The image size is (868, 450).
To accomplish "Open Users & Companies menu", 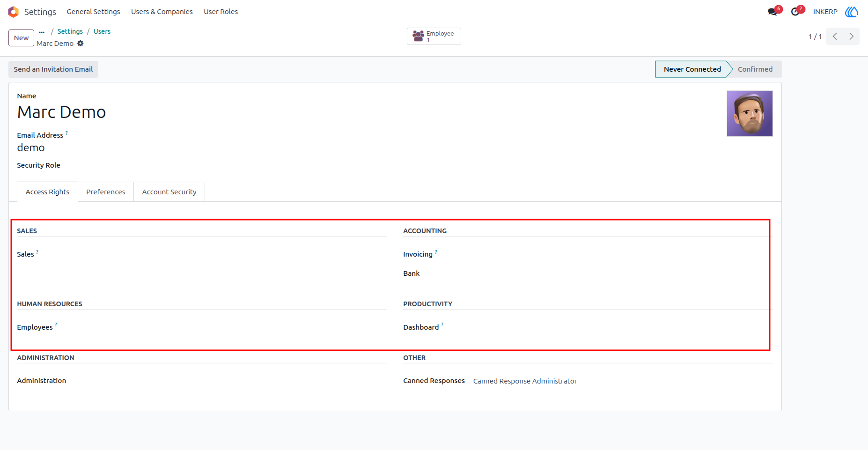I will (x=162, y=12).
